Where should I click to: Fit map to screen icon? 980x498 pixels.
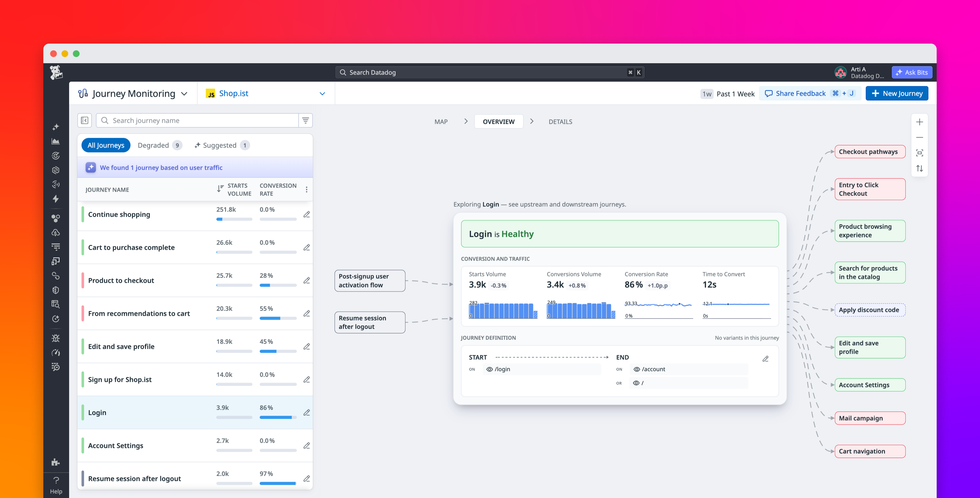[919, 153]
